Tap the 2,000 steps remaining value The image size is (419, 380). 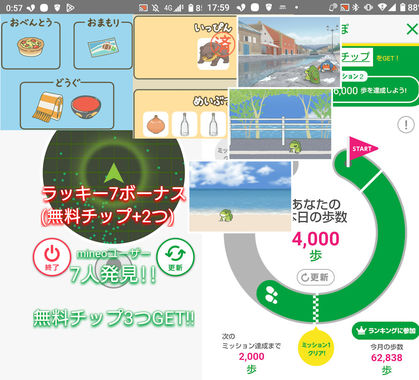click(x=251, y=356)
